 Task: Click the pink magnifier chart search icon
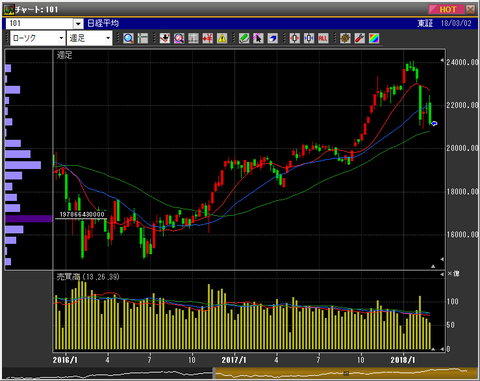tap(179, 38)
